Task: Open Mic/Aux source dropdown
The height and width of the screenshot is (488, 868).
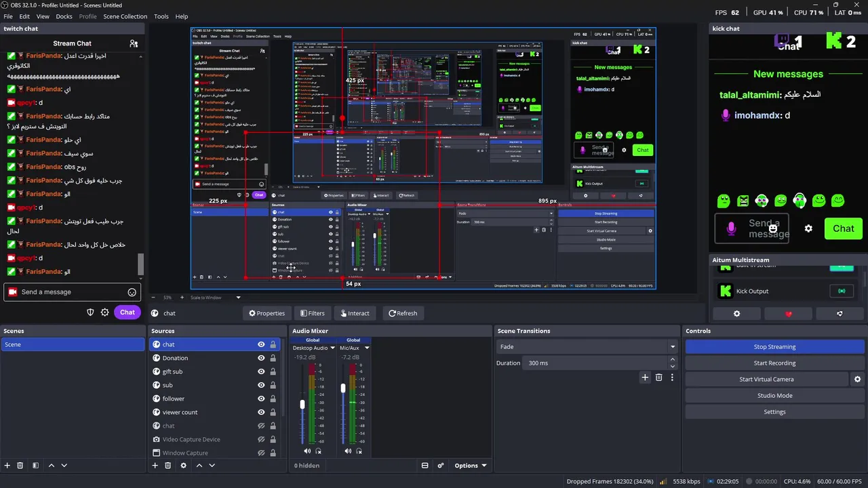Action: (354, 348)
